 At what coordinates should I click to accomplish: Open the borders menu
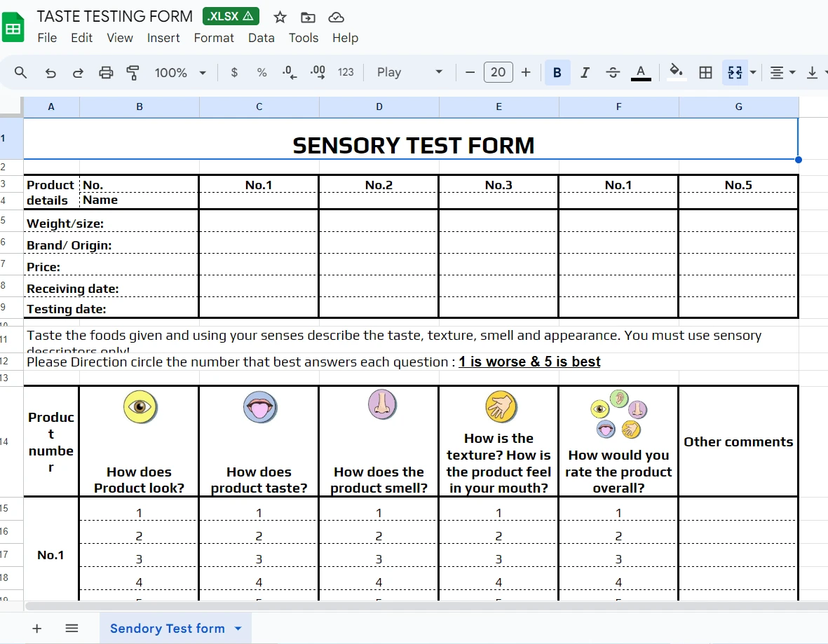(705, 72)
